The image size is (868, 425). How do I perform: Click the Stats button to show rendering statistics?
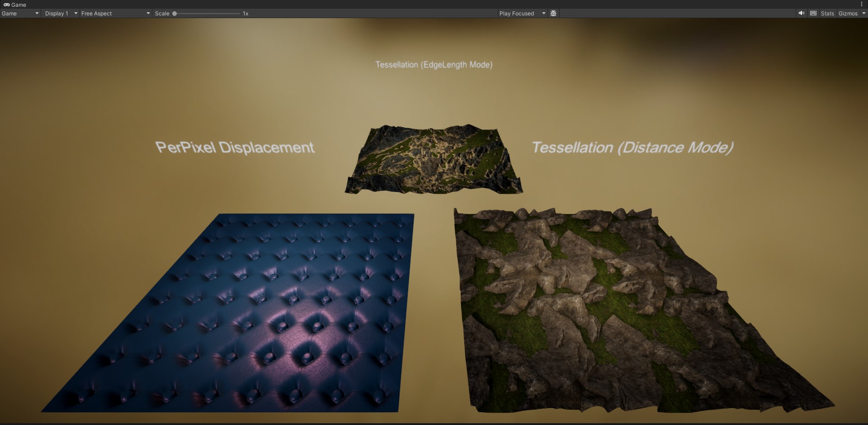pos(827,13)
